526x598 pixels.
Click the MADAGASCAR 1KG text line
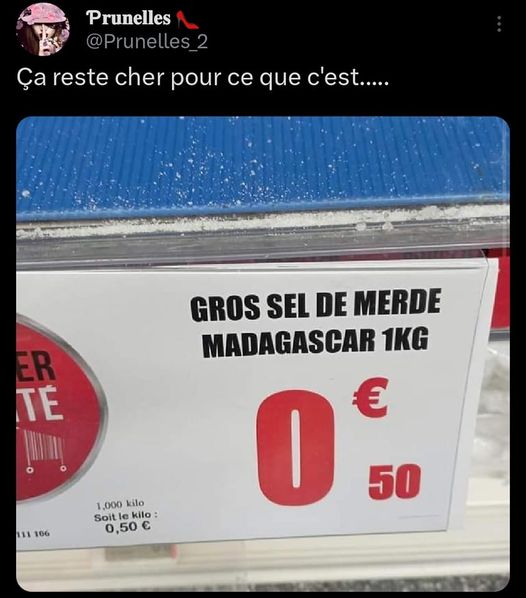tap(315, 341)
